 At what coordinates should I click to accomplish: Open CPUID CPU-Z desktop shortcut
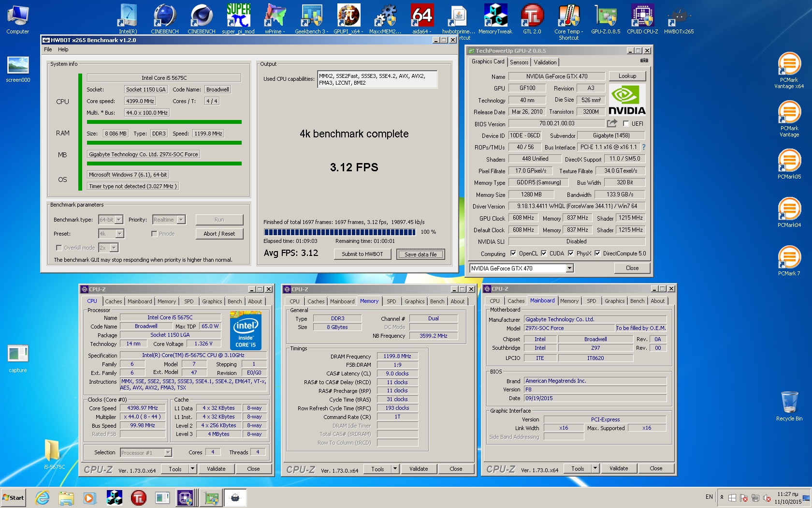click(x=642, y=19)
